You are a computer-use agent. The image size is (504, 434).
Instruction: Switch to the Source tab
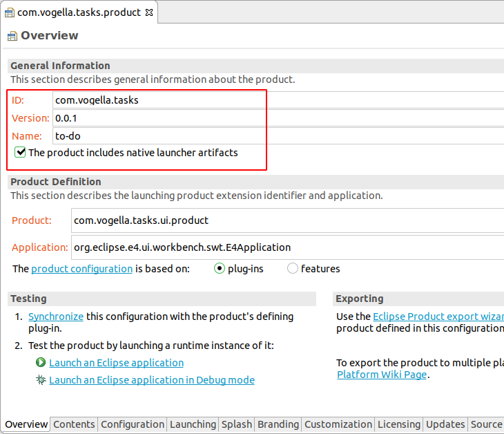(486, 424)
